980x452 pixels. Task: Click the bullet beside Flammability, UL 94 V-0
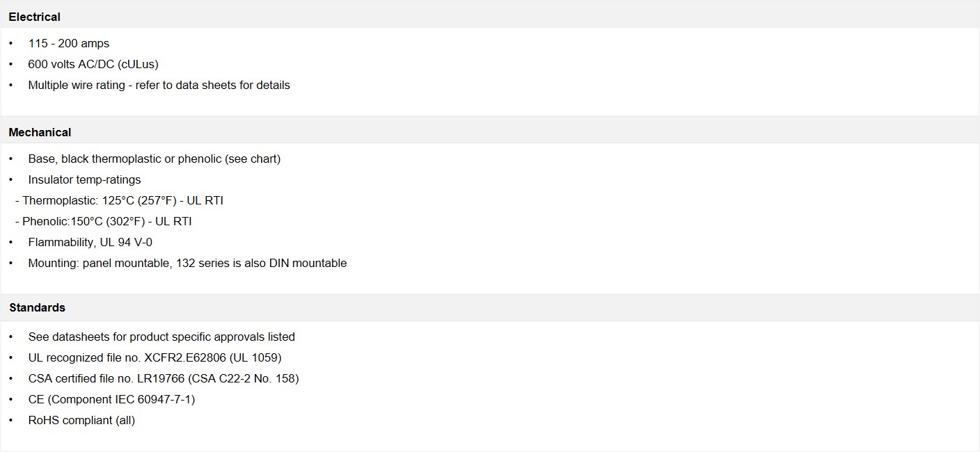coord(11,242)
